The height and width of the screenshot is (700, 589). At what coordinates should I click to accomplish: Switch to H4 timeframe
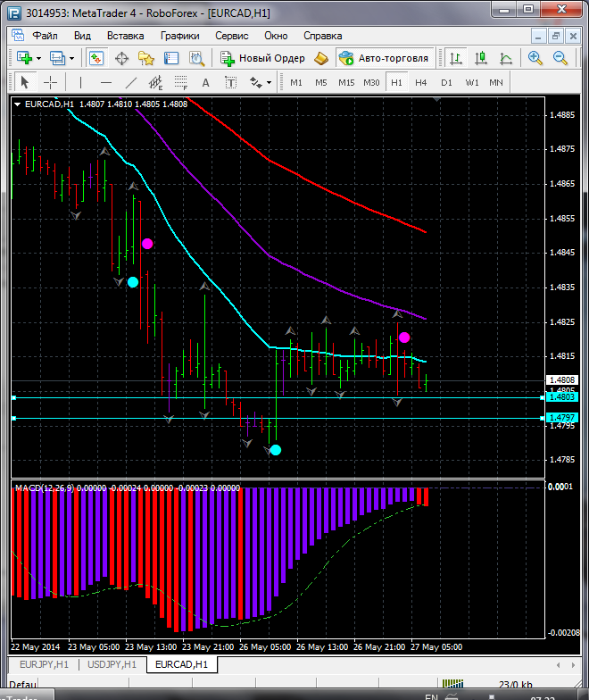[421, 82]
